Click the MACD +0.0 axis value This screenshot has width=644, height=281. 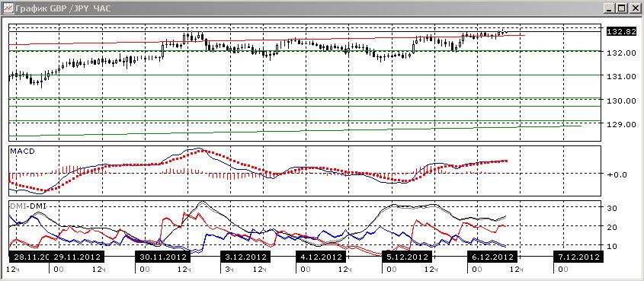click(x=617, y=174)
